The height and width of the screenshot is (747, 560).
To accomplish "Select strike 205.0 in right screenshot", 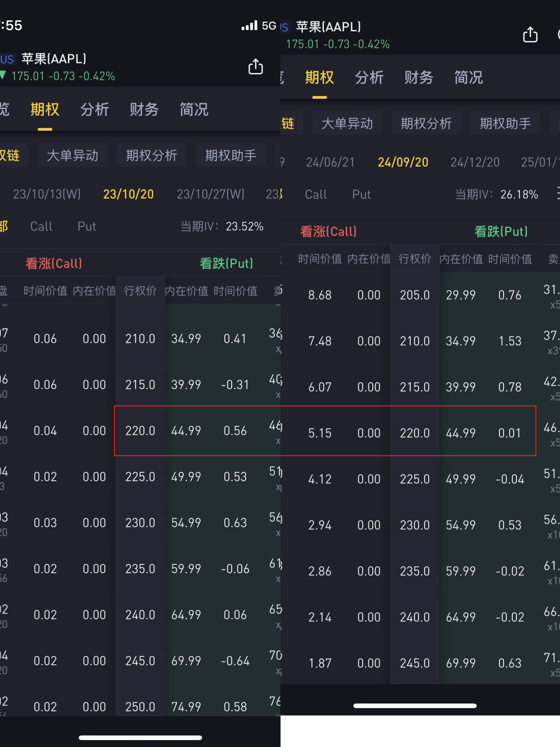I will 415,295.
